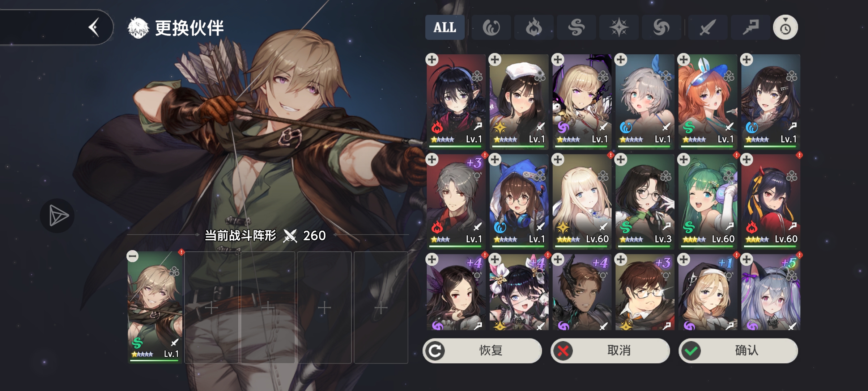The height and width of the screenshot is (391, 868).
Task: Select the glasses-wearing Lv.3 wind character card
Action: tap(645, 202)
